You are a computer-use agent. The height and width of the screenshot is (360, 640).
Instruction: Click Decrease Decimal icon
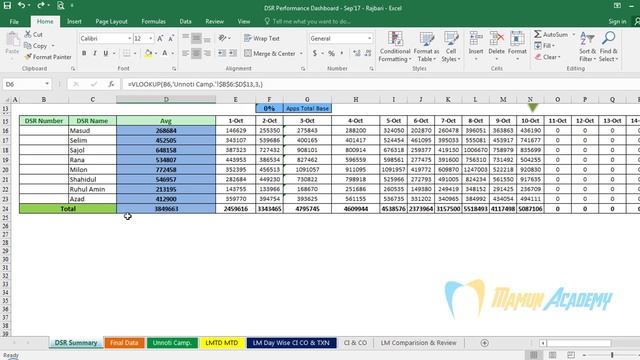pos(368,53)
